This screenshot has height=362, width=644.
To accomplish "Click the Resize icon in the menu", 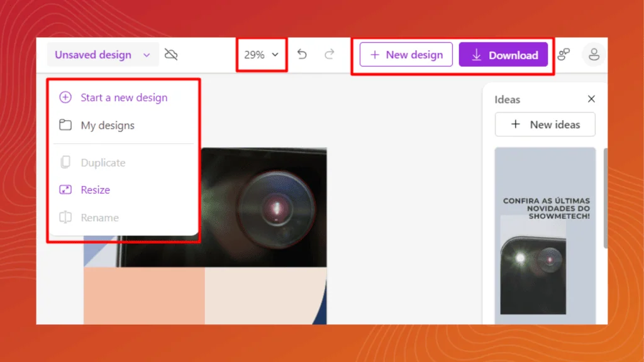I will tap(65, 189).
